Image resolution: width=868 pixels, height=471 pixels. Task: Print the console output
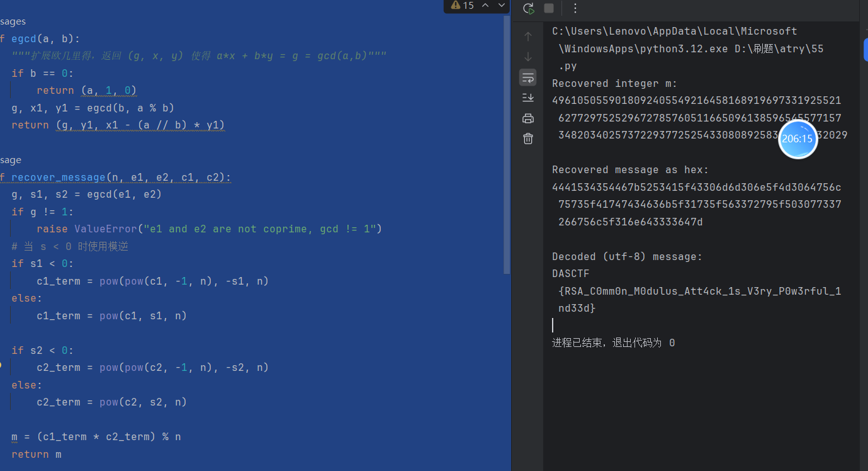[x=528, y=118]
